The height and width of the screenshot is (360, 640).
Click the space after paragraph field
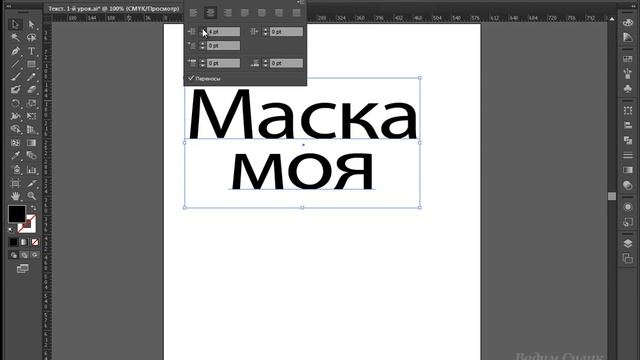(x=287, y=63)
